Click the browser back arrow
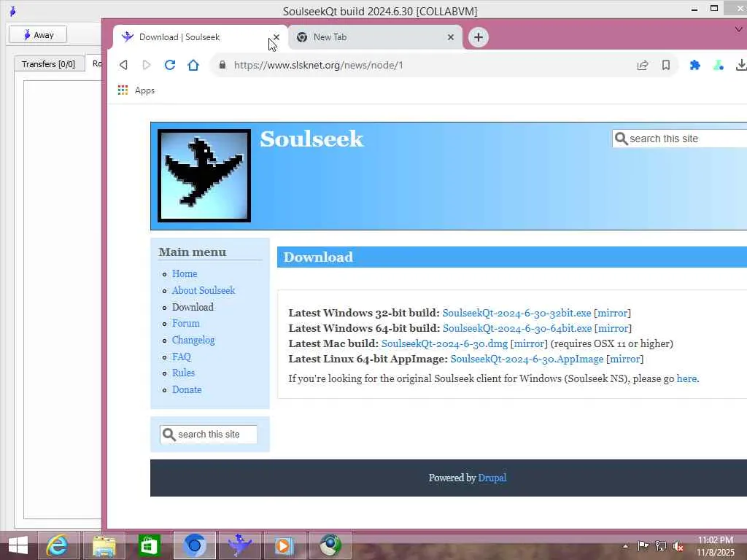Image resolution: width=747 pixels, height=560 pixels. [123, 65]
